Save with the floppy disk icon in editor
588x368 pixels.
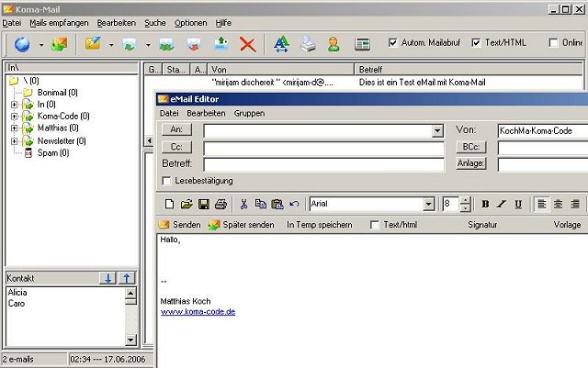click(x=204, y=204)
